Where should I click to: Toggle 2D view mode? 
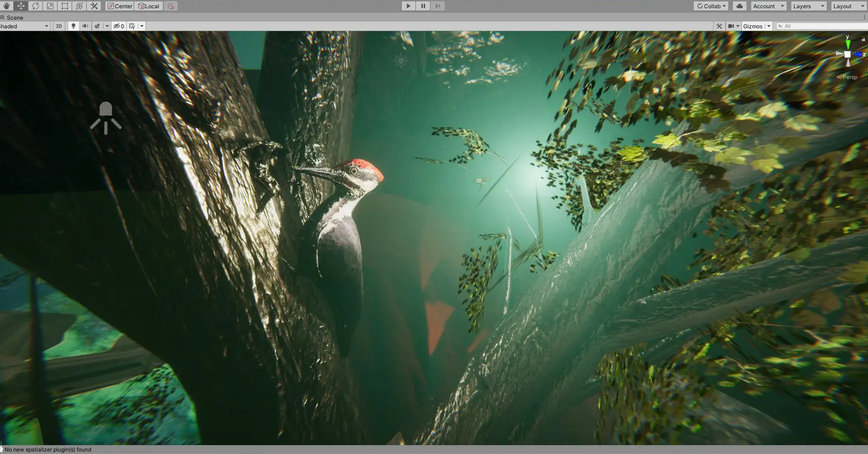tap(58, 26)
